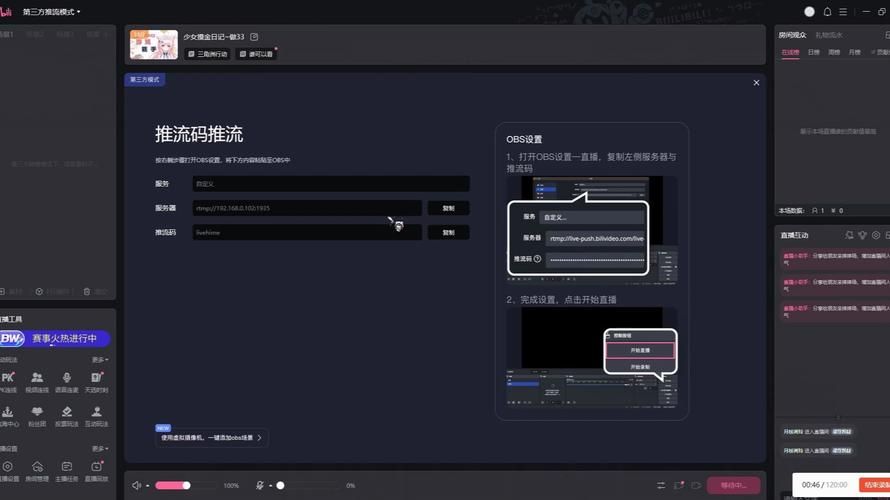Expand 更多 next to 互动玩法 section

(x=100, y=360)
